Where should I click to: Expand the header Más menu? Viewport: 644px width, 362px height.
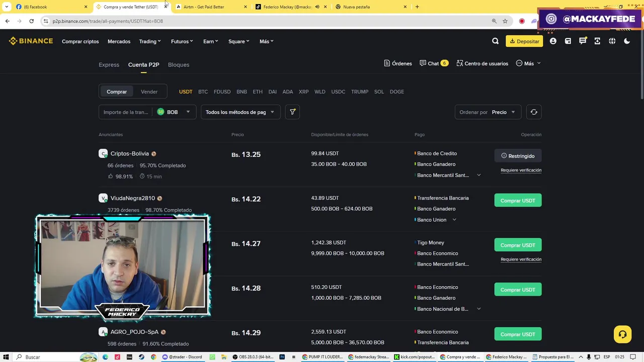click(267, 41)
